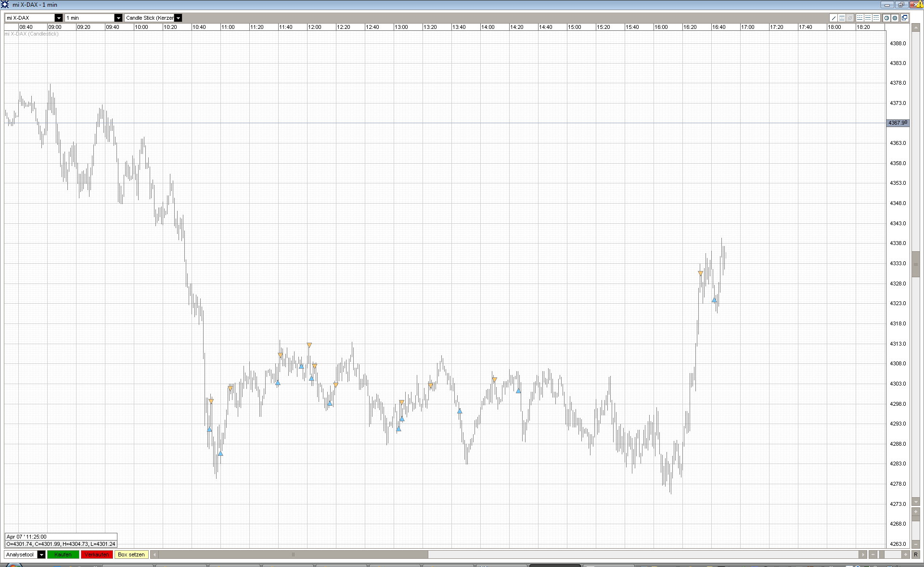Viewport: 924px width, 567px height.
Task: Click the icon with the solid line in middle
Action: 868,18
